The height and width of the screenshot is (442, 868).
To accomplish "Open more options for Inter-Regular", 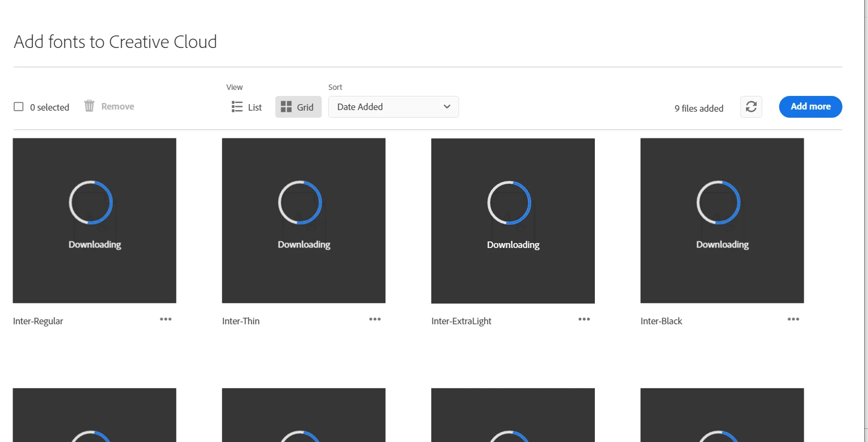I will (x=166, y=319).
